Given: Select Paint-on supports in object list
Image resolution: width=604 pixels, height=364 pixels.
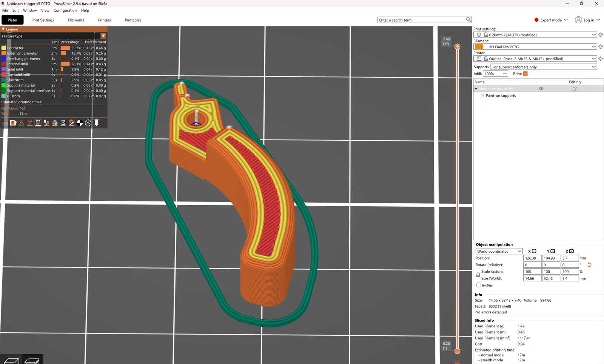Looking at the screenshot, I should click(x=501, y=96).
